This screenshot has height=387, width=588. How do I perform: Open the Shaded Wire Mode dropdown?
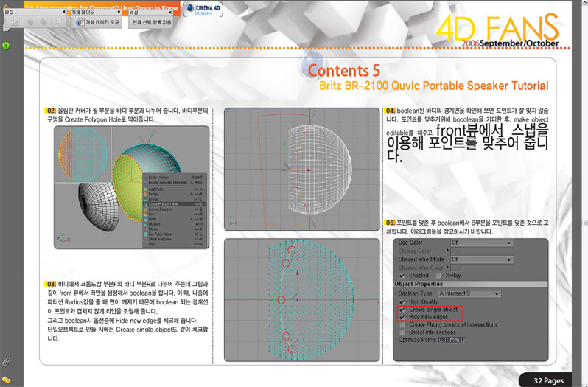[x=481, y=259]
